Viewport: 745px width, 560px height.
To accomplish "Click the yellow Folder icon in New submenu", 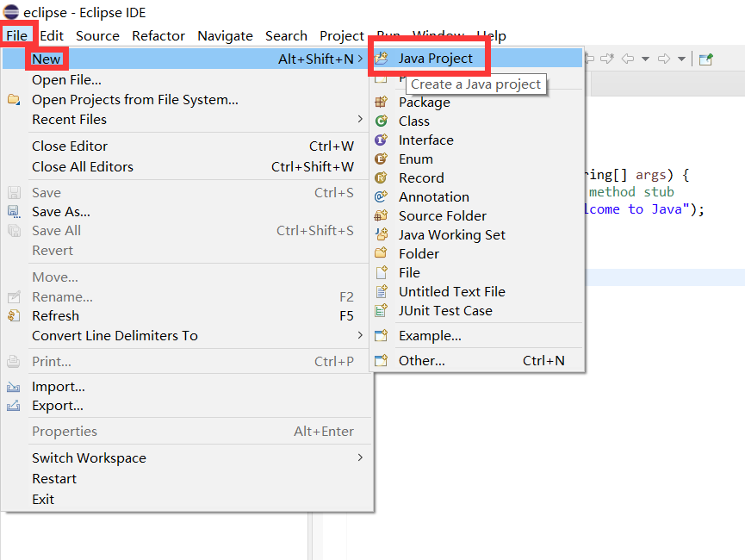I will pyautogui.click(x=381, y=253).
